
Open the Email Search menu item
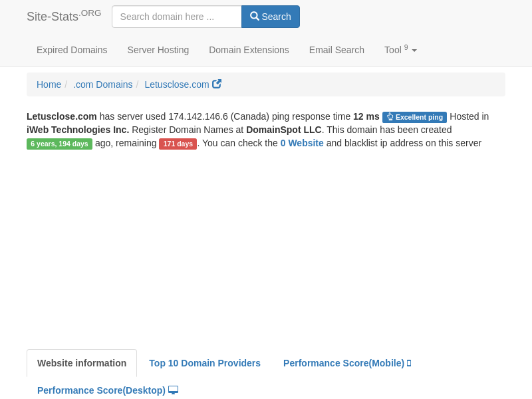[x=336, y=50]
